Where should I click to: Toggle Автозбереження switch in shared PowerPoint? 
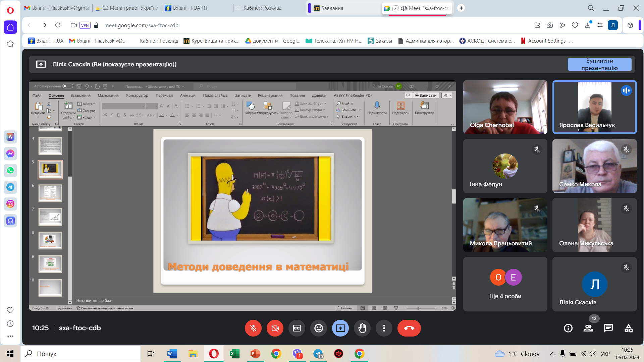[x=68, y=86]
